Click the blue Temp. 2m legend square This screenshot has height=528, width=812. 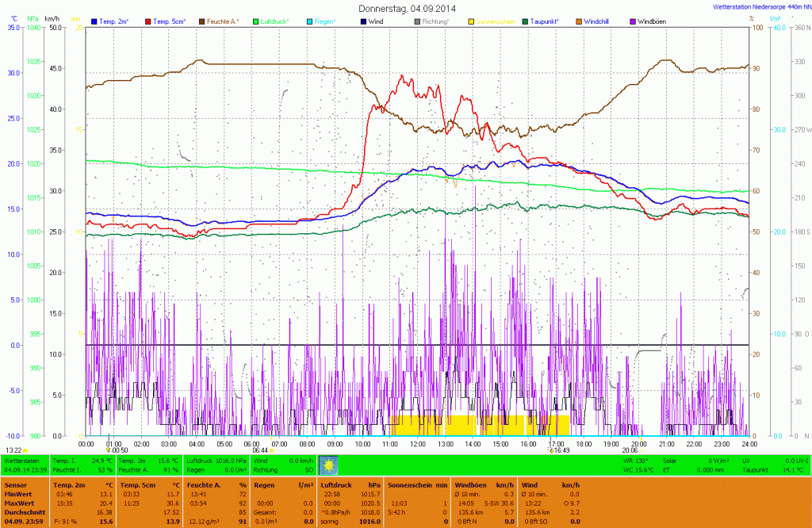pos(95,21)
